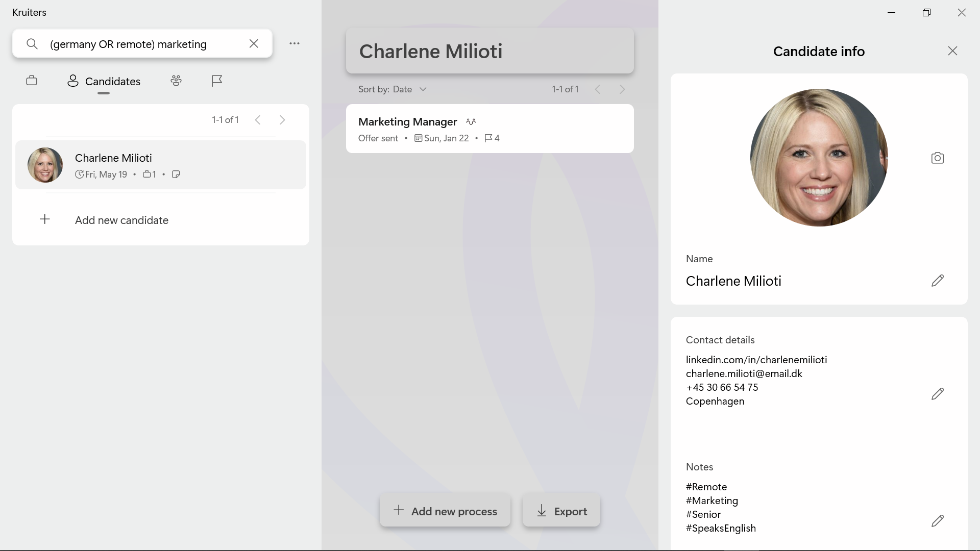Go to next page in process list
The width and height of the screenshot is (980, 551).
click(x=622, y=89)
